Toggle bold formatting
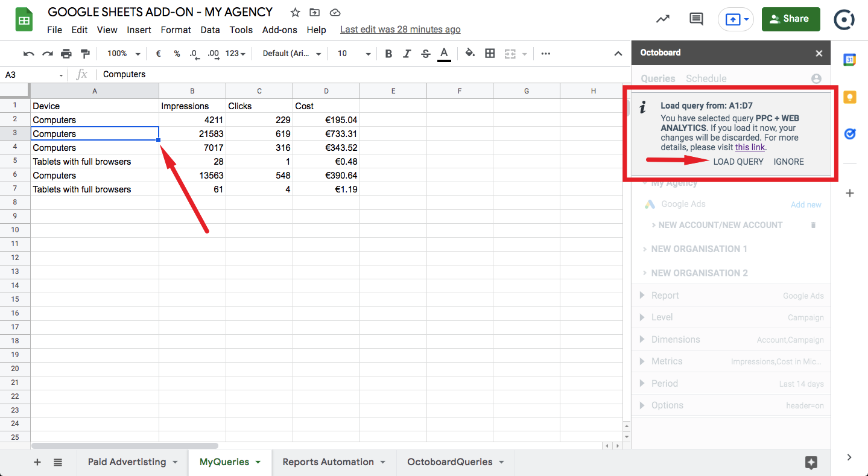This screenshot has width=868, height=476. [388, 54]
